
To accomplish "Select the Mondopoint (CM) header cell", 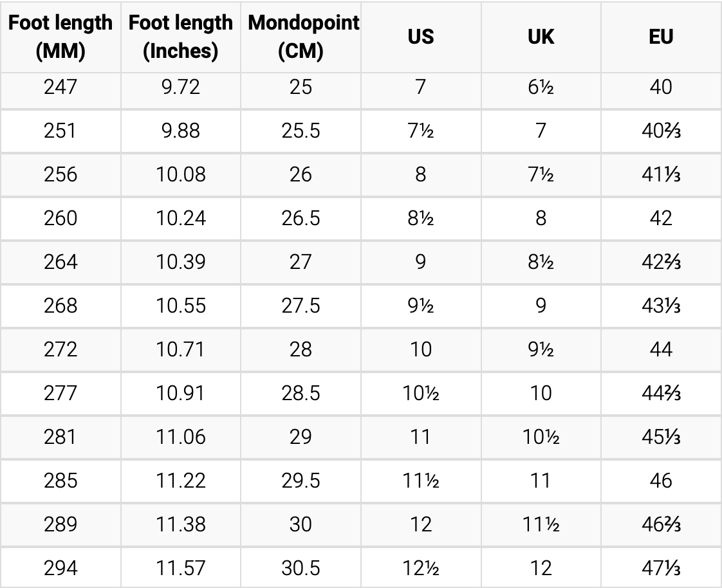I will point(301,37).
